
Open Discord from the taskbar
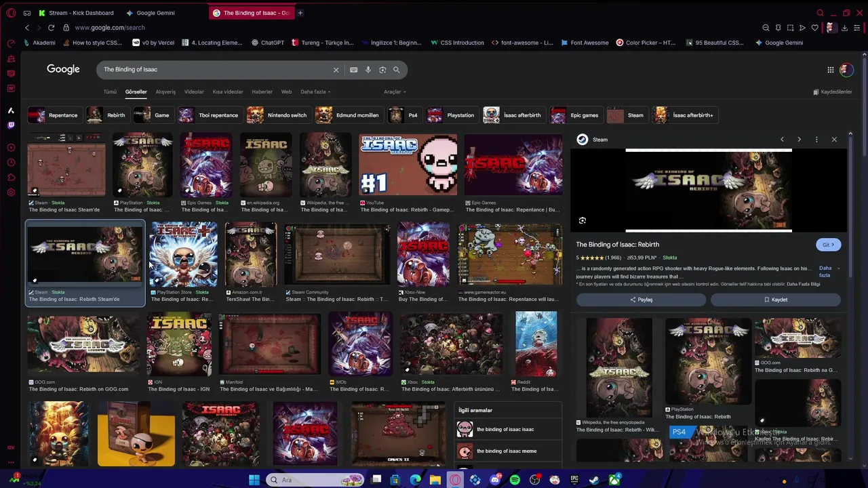point(495,480)
